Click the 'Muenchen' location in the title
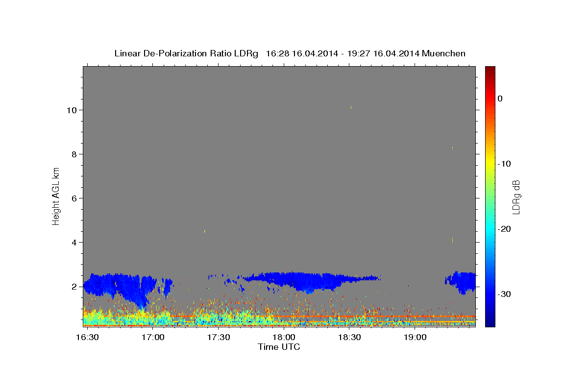This screenshot has height=392, width=588. point(443,53)
